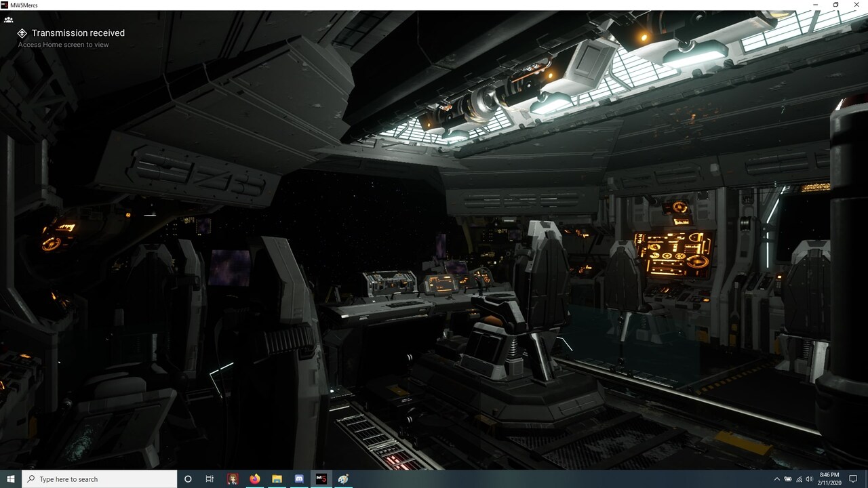Click the 8:46 PM clock and date
Image resolution: width=868 pixels, height=488 pixels.
830,479
